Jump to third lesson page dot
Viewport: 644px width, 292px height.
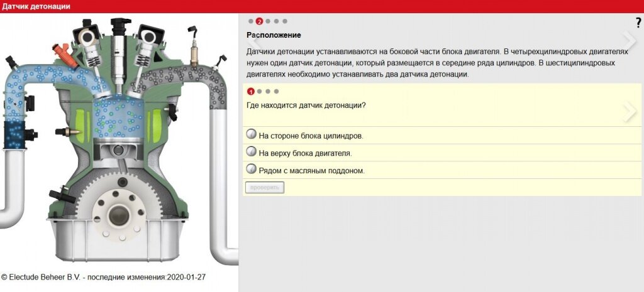coord(268,21)
